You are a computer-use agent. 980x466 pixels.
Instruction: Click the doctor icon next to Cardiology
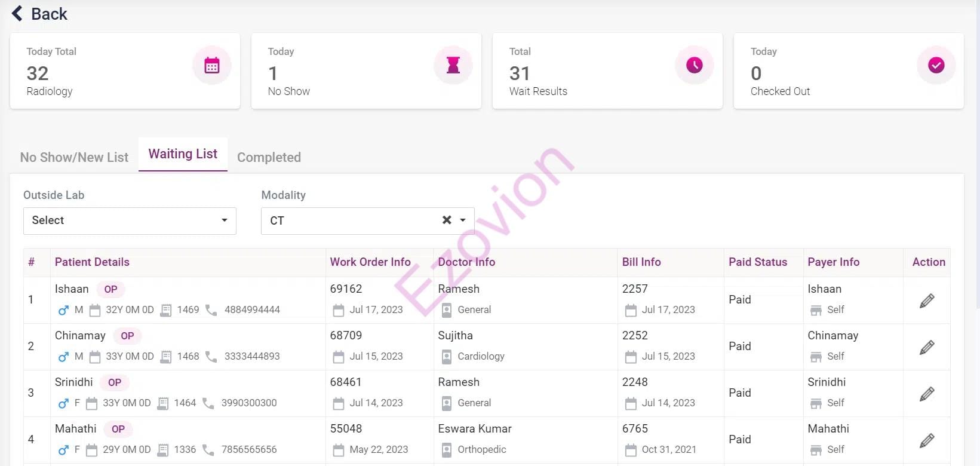click(x=446, y=357)
